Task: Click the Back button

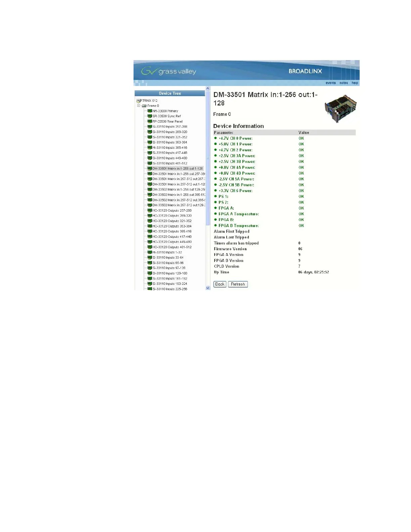Action: (220, 284)
